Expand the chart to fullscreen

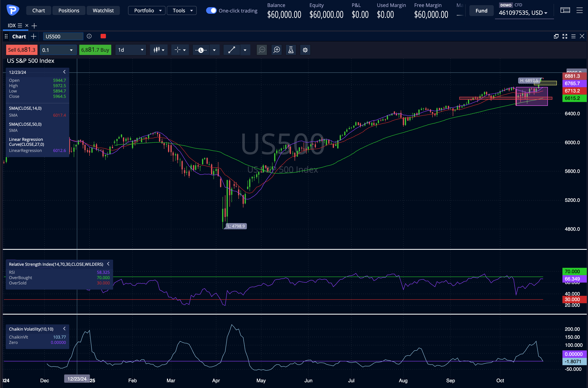(565, 36)
